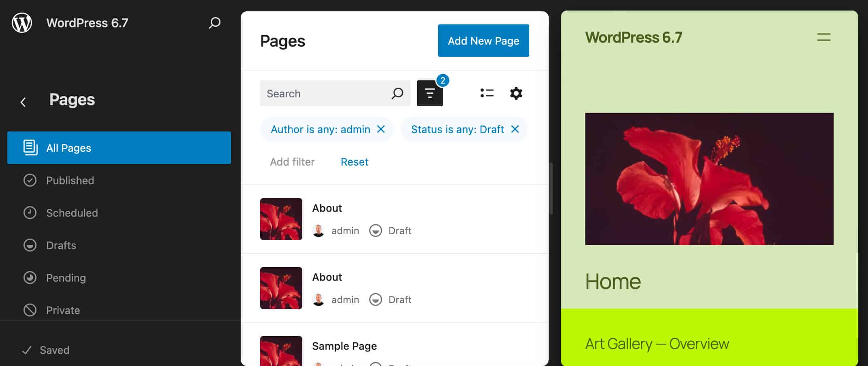Expand filters with the Add filter control

292,161
